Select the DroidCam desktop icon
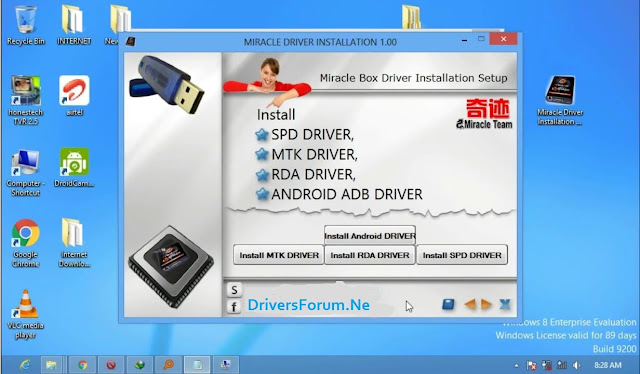The image size is (640, 374). click(74, 168)
